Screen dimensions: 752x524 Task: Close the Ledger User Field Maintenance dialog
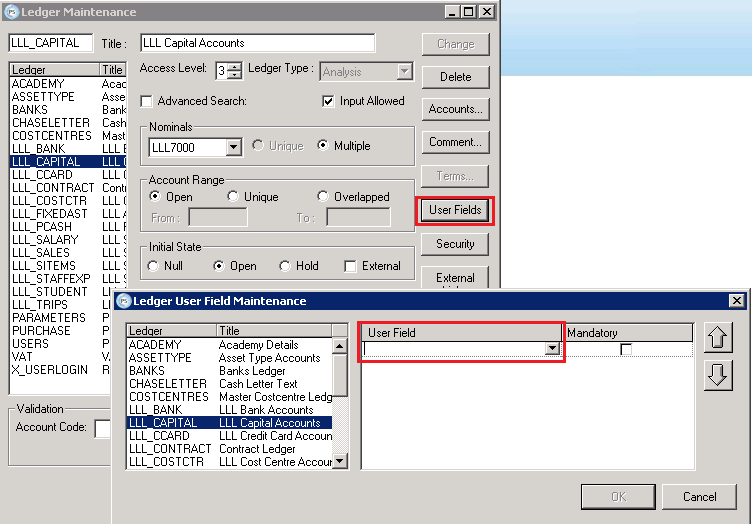click(x=737, y=301)
